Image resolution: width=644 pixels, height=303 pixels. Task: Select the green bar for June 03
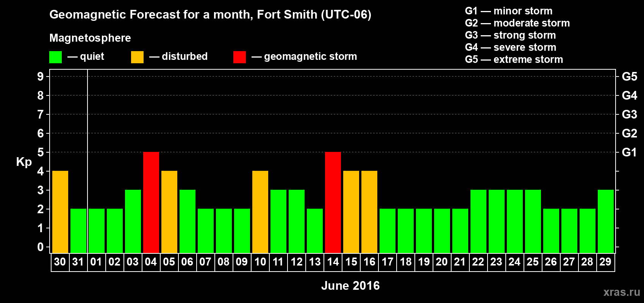click(133, 222)
